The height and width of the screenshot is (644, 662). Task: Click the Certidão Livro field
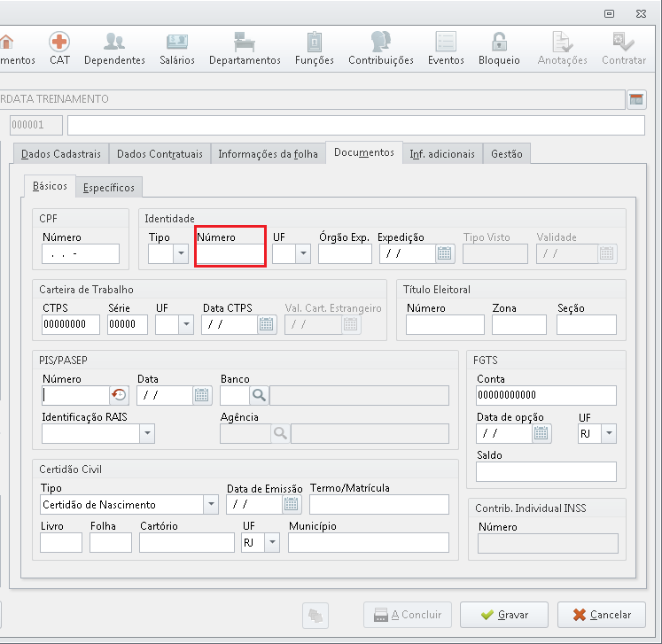pos(61,542)
